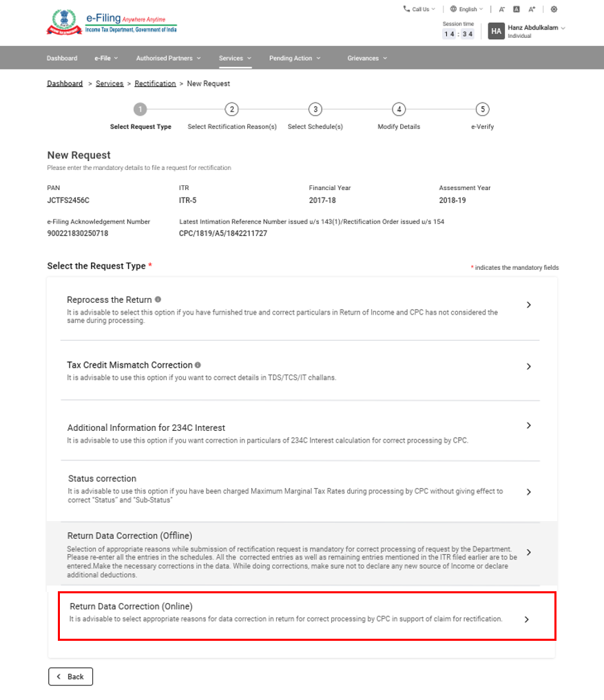Viewport: 604px width, 700px height.
Task: Click the e-Filing portal logo
Action: 112,23
